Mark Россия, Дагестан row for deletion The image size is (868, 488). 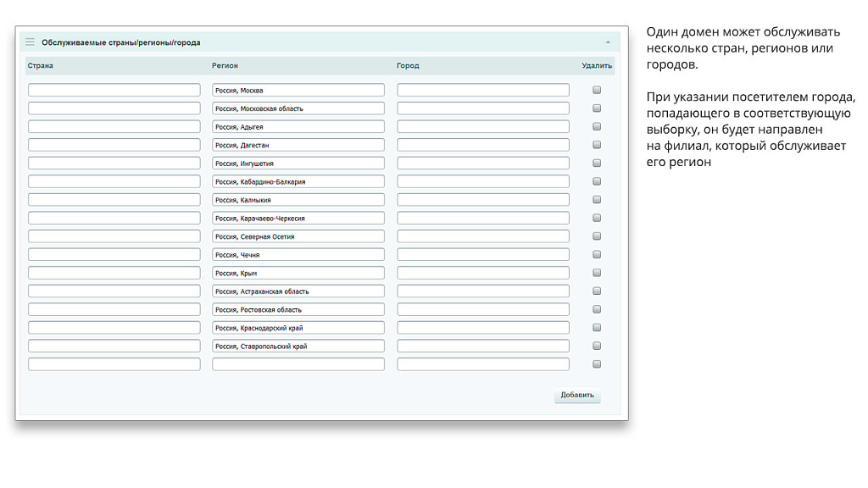(597, 145)
